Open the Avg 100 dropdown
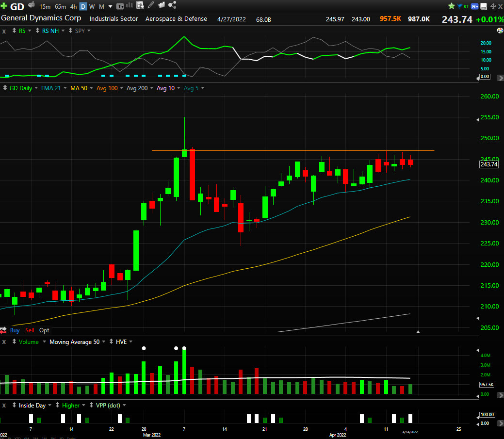Image resolution: width=504 pixels, height=439 pixels. click(x=121, y=88)
